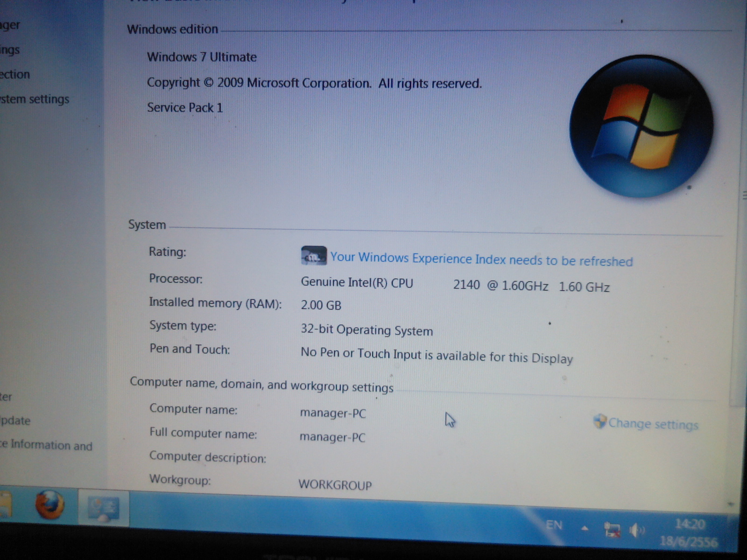This screenshot has height=560, width=747.
Task: Click the "Installed memory (RAM):" label
Action: [x=215, y=303]
